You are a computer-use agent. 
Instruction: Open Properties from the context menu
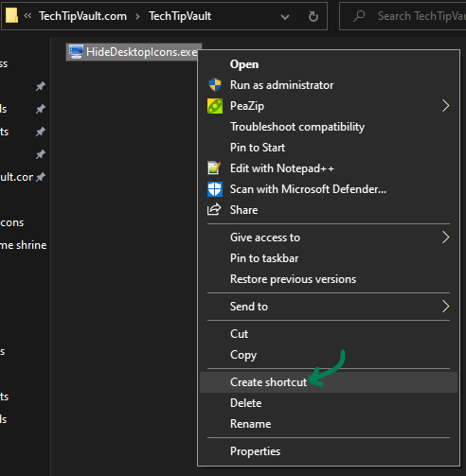click(329, 451)
